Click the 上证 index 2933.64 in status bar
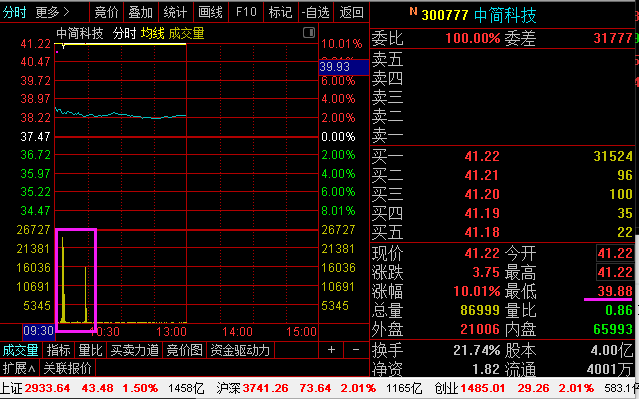The height and width of the screenshot is (399, 639). [x=47, y=388]
